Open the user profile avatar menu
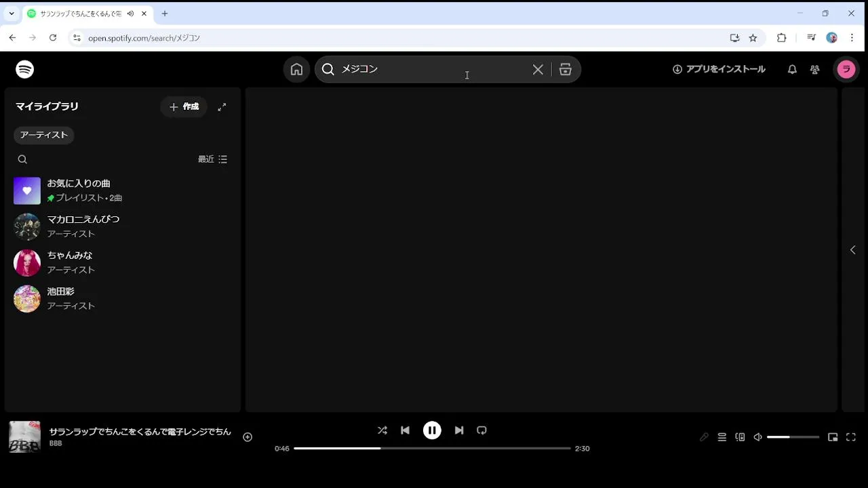The height and width of the screenshot is (488, 868). (846, 69)
